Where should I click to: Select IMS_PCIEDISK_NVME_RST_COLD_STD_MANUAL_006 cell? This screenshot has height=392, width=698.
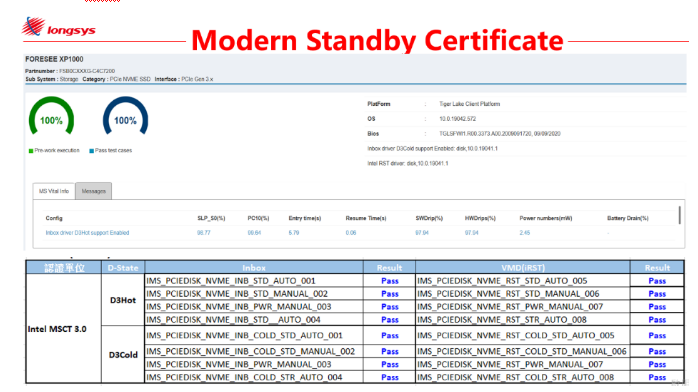point(523,352)
